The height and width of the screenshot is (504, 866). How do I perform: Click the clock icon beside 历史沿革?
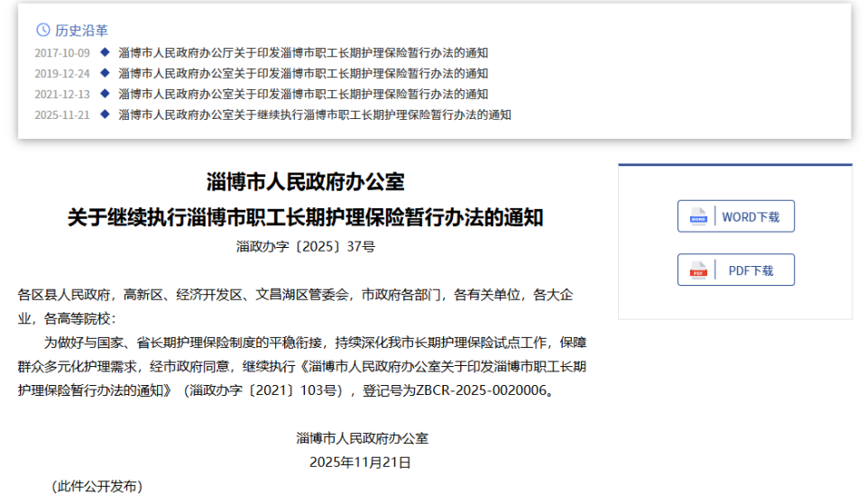point(43,30)
